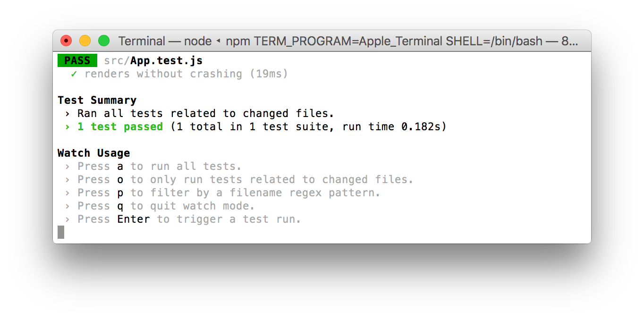The image size is (644, 319).
Task: Click the arrow before 'Ran all tests related'
Action: point(68,114)
